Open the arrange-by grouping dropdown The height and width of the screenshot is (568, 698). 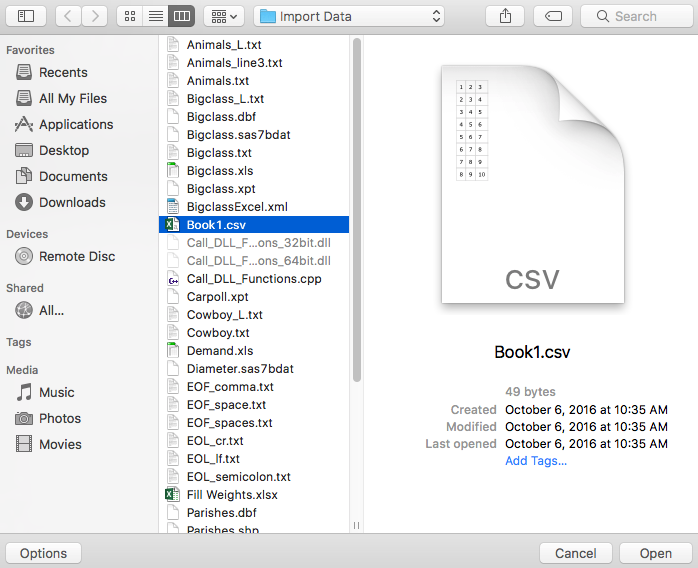tap(224, 16)
